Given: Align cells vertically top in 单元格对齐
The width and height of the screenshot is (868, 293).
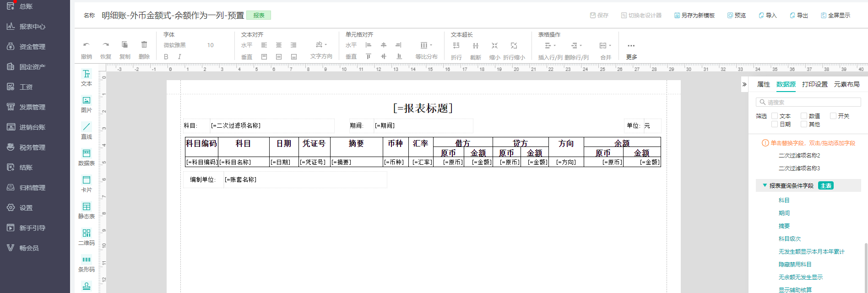Looking at the screenshot, I should click(369, 56).
